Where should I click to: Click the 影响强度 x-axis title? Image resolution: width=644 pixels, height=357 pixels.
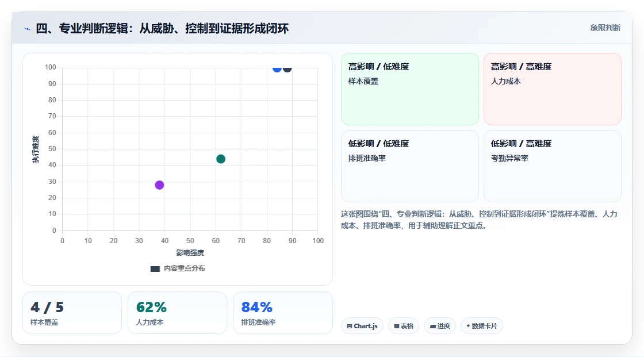coord(190,253)
